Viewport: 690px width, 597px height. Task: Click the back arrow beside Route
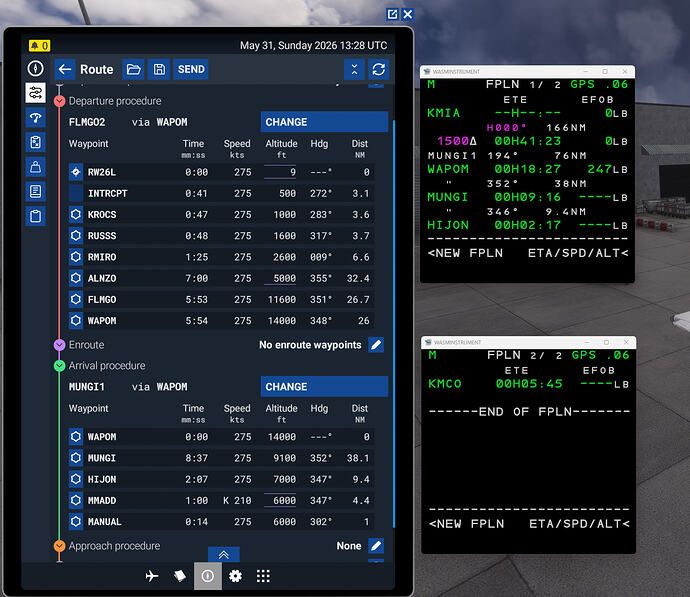point(65,70)
